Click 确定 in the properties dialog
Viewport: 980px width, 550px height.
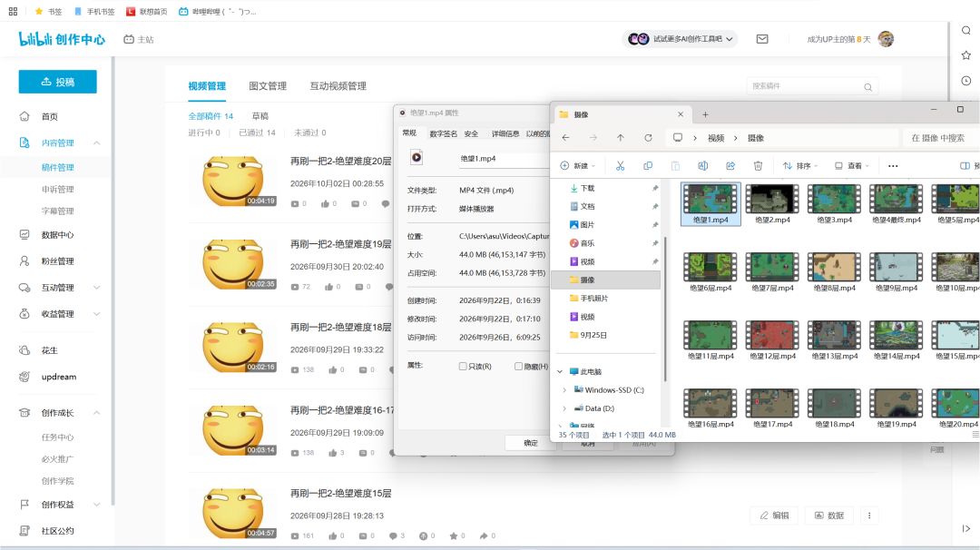[531, 443]
